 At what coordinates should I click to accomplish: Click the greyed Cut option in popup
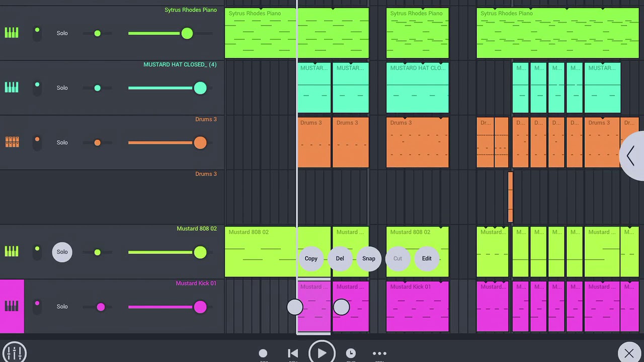point(397,258)
